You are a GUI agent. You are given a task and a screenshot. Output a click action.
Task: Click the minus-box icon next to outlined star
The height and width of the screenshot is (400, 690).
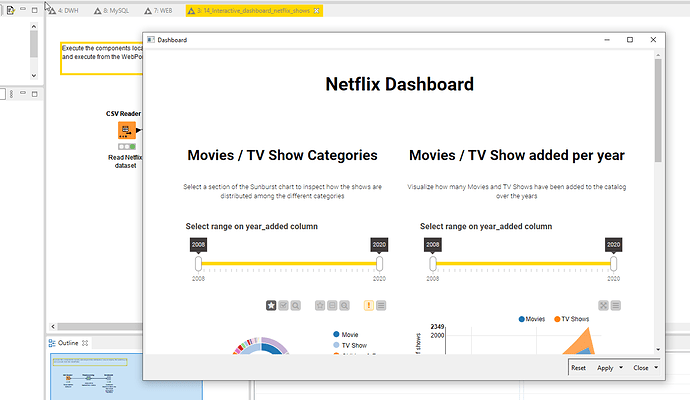332,305
